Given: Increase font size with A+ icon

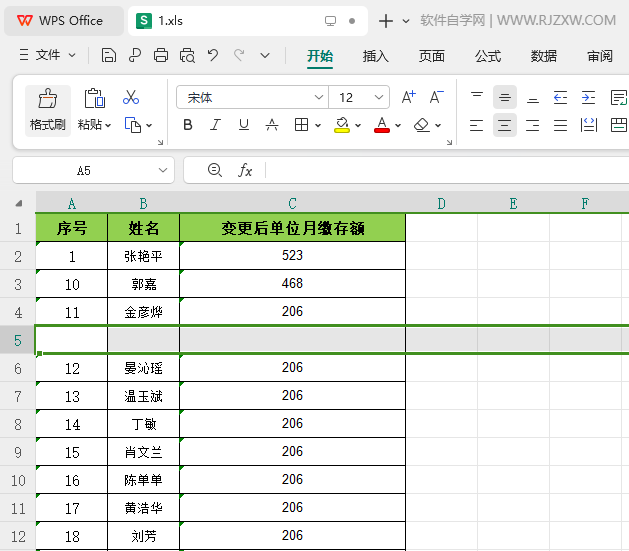Looking at the screenshot, I should 409,97.
